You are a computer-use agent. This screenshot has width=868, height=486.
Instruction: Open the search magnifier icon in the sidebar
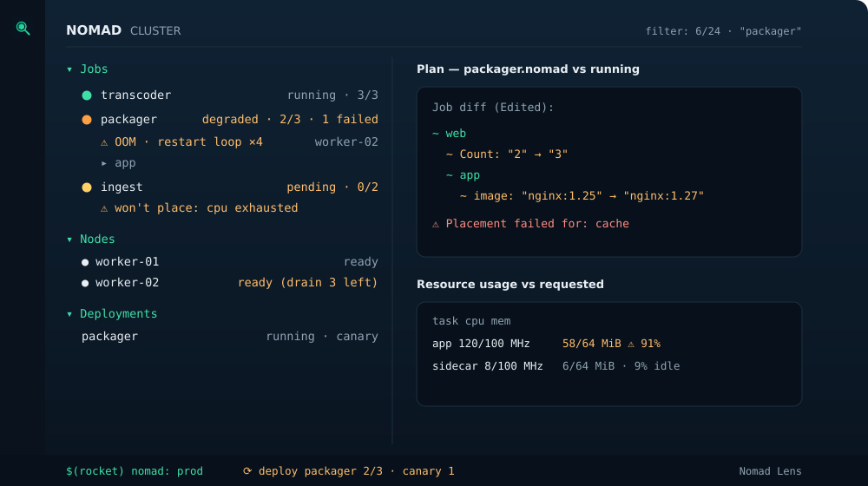coord(23,29)
